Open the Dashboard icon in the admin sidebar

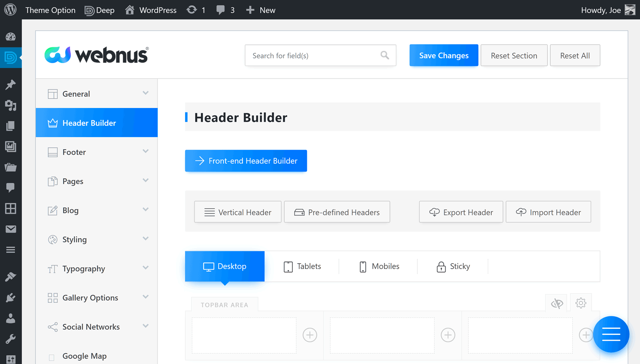(x=11, y=37)
